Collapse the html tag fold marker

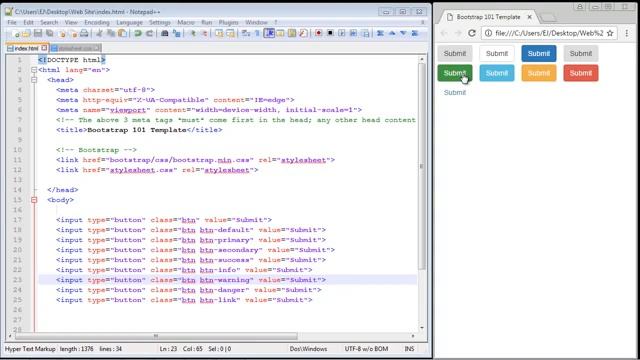(34, 70)
